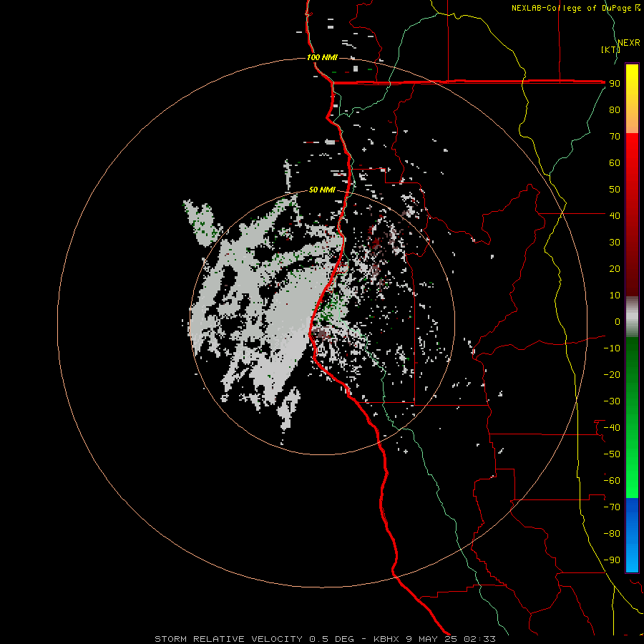644x644 pixels.
Task: Select the positive 10 velocity scale label
Action: [x=615, y=296]
